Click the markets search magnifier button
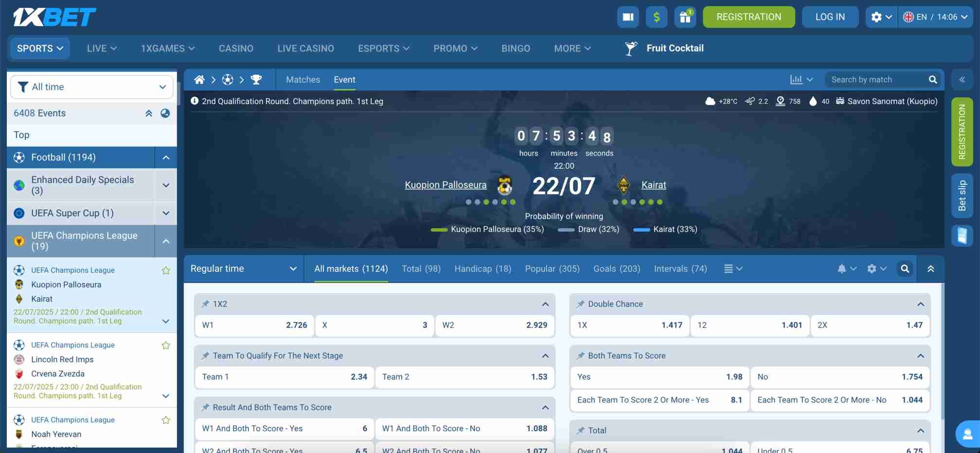Viewport: 980px width, 453px height. click(x=905, y=269)
